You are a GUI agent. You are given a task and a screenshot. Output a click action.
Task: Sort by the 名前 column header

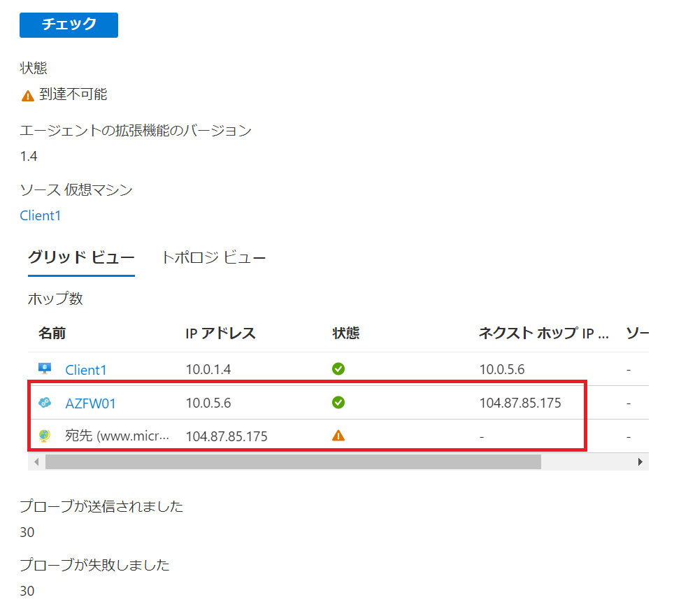(x=52, y=334)
